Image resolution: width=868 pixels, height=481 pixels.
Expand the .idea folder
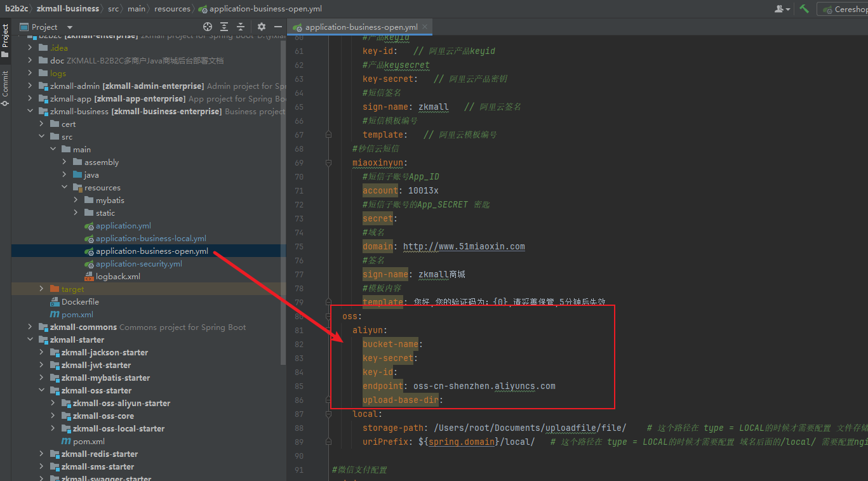click(x=30, y=48)
